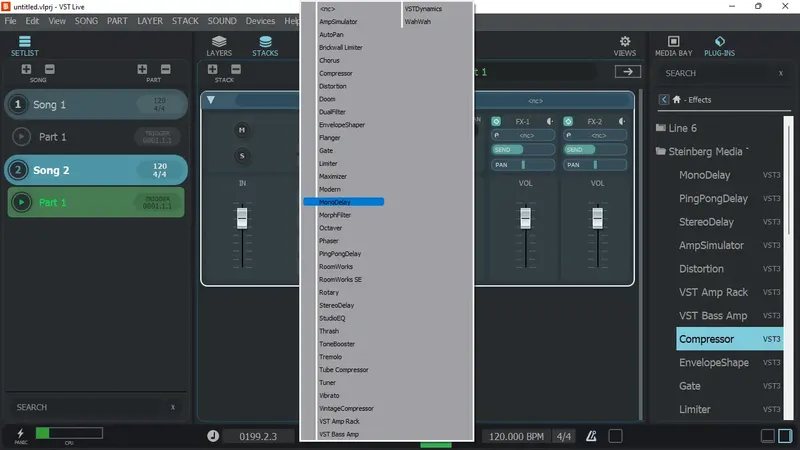This screenshot has width=800, height=450.
Task: Add a new song with plus icon
Action: tap(26, 69)
